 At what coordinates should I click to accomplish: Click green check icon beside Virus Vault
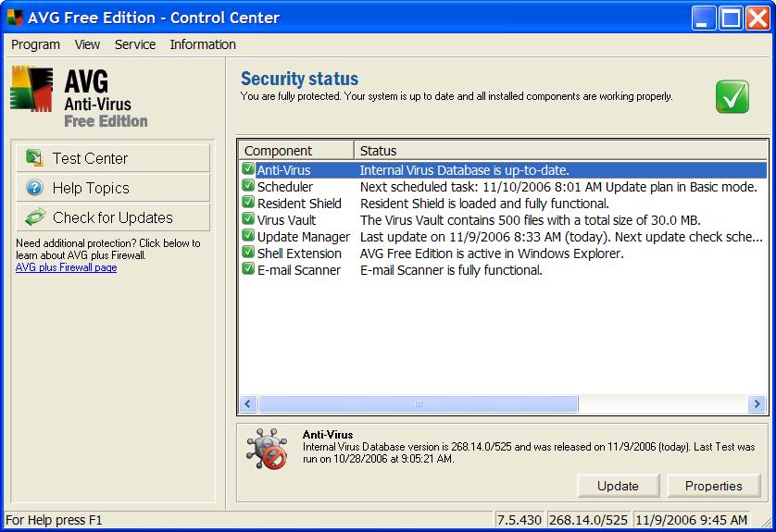(248, 219)
